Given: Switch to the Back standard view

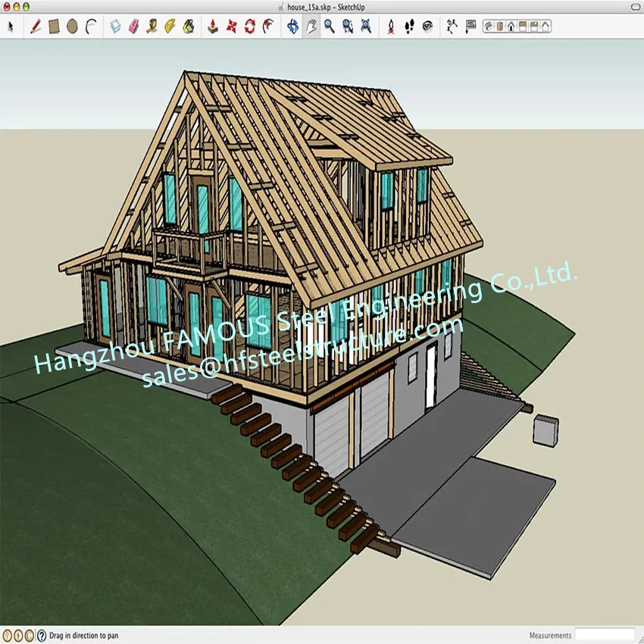Looking at the screenshot, I should tap(534, 27).
